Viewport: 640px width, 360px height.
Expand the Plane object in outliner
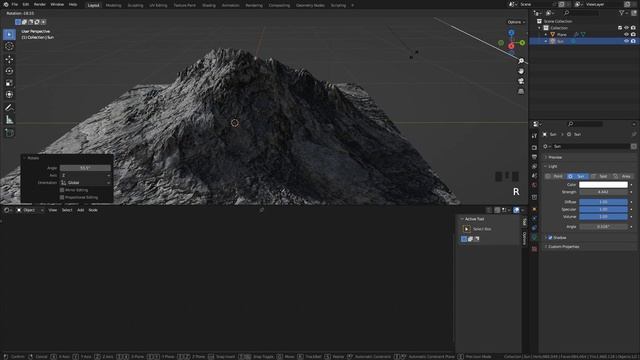546,35
